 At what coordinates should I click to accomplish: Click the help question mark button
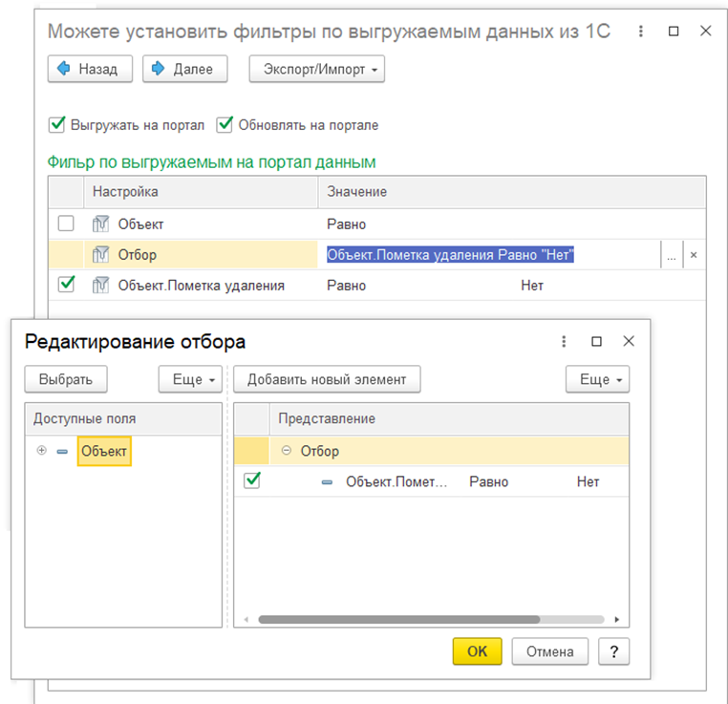click(613, 651)
